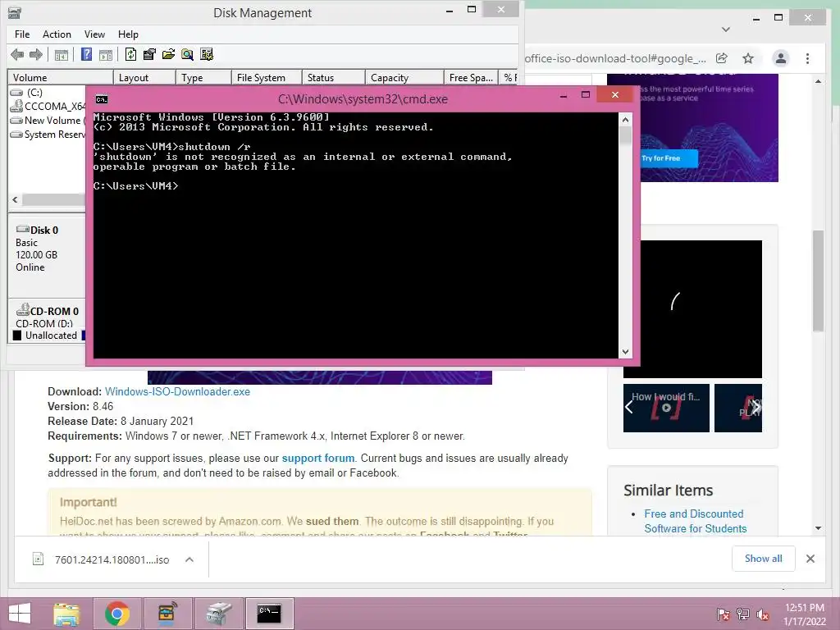Open the File menu in Disk Management
This screenshot has width=840, height=630.
coord(22,34)
